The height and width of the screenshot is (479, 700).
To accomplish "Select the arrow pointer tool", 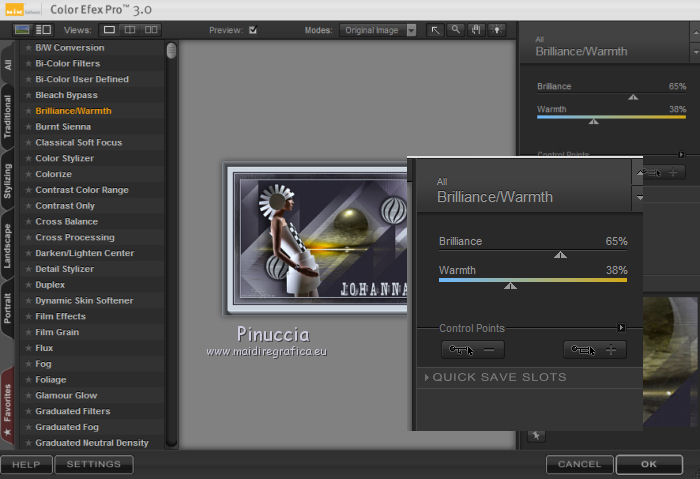I will click(x=435, y=30).
